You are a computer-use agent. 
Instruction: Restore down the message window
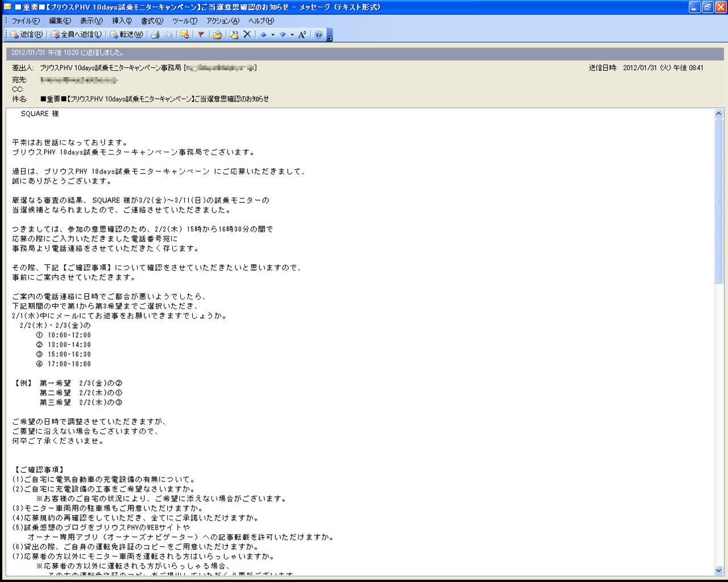[x=708, y=7]
